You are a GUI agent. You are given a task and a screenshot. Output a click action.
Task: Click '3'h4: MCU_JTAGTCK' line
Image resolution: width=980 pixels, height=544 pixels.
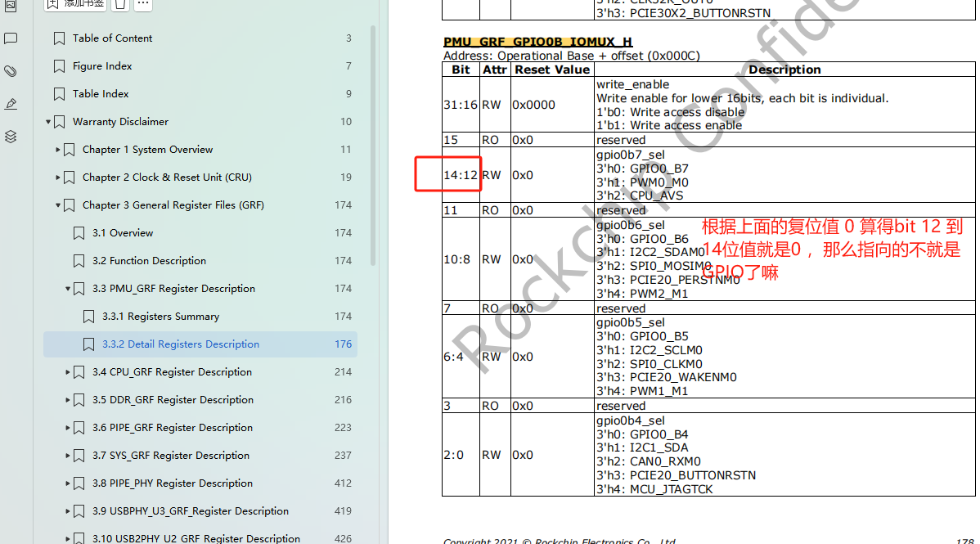point(654,489)
